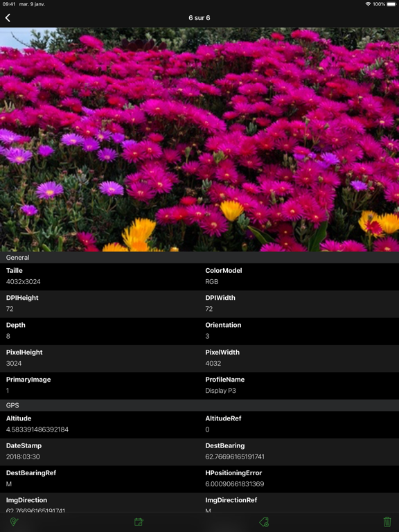This screenshot has height=532, width=399.
Task: Tap the Altitude value 4.583391486392184
Action: (37, 429)
